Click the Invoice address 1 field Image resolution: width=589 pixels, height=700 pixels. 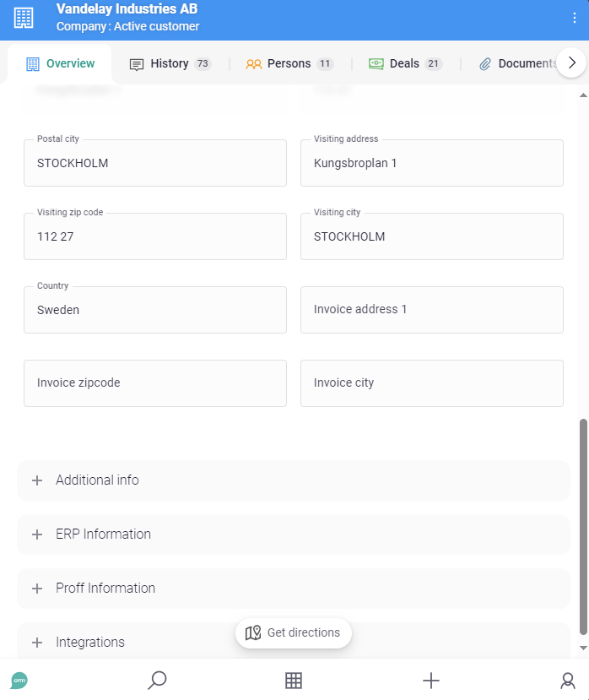coord(431,310)
